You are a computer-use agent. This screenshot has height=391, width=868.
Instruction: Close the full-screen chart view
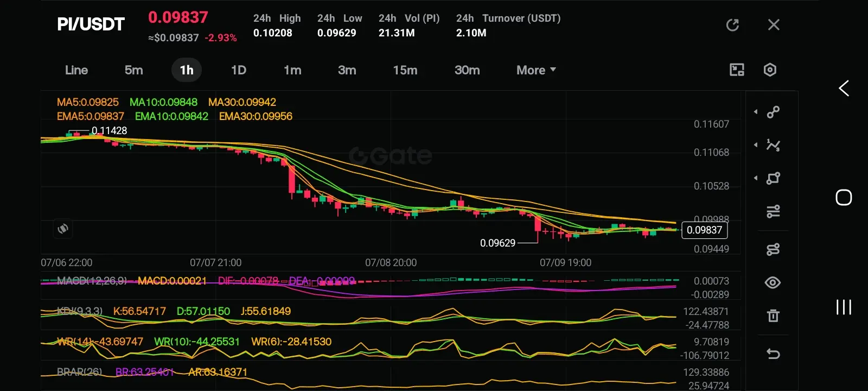pyautogui.click(x=774, y=25)
